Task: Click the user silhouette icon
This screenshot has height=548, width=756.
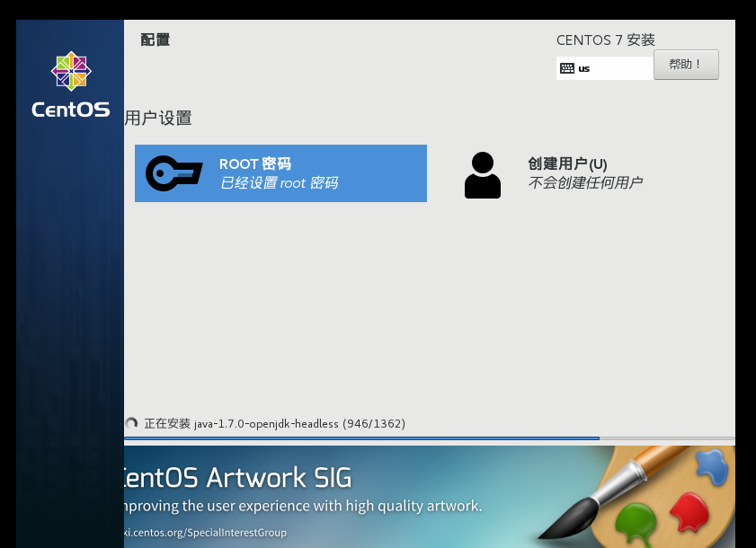Action: point(482,175)
